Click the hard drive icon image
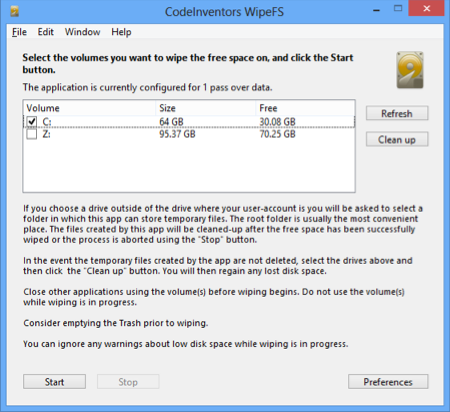This screenshot has height=412, width=450. 410,70
